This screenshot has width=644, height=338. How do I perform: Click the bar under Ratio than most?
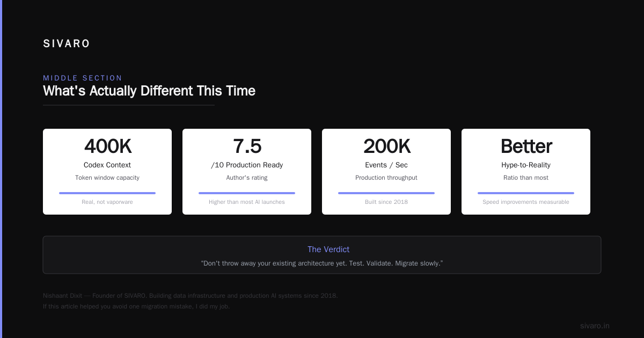[x=526, y=193]
